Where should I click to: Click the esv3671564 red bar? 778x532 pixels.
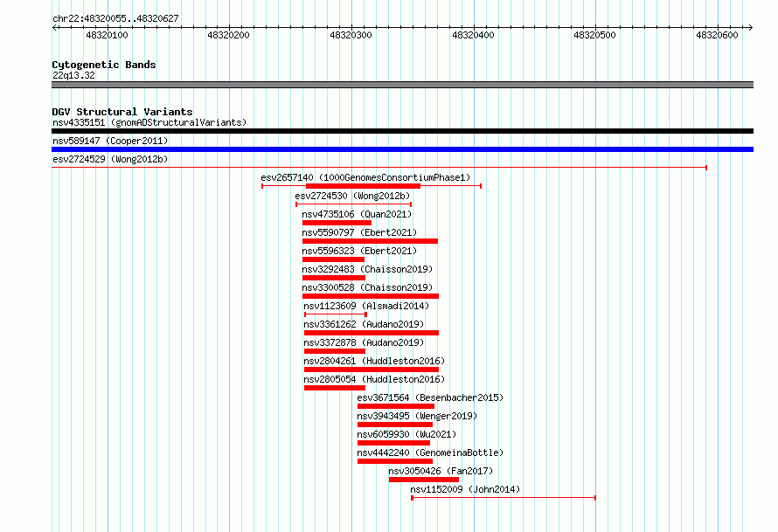pyautogui.click(x=396, y=406)
